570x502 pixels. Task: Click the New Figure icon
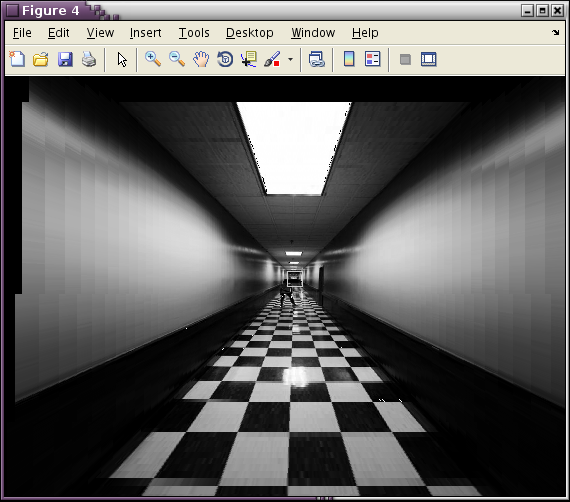click(17, 59)
